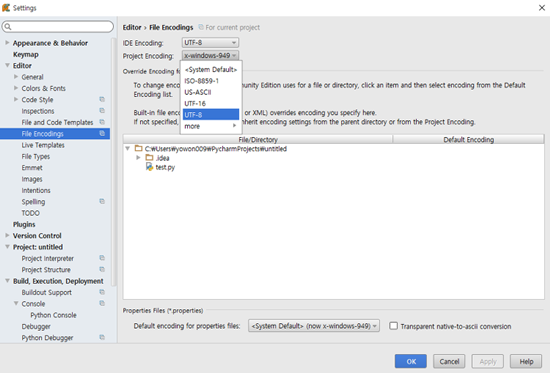Viewport: 550px width, 373px height.
Task: Open default encoding for properties files dropdown
Action: (314, 326)
